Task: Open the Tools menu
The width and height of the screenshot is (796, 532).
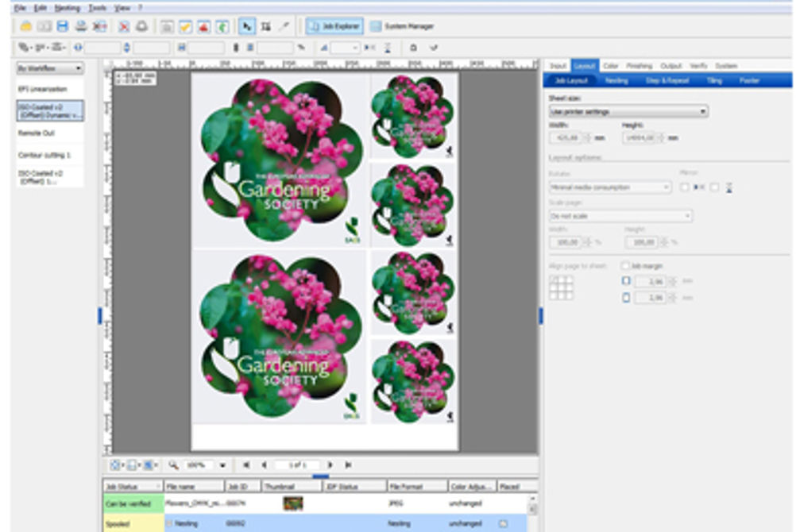Action: [97, 8]
